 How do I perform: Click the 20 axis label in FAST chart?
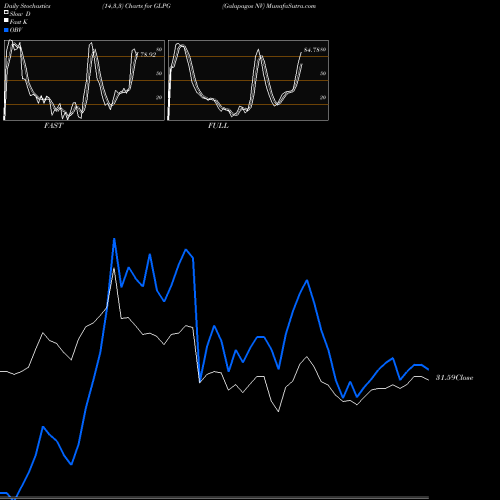(159, 97)
